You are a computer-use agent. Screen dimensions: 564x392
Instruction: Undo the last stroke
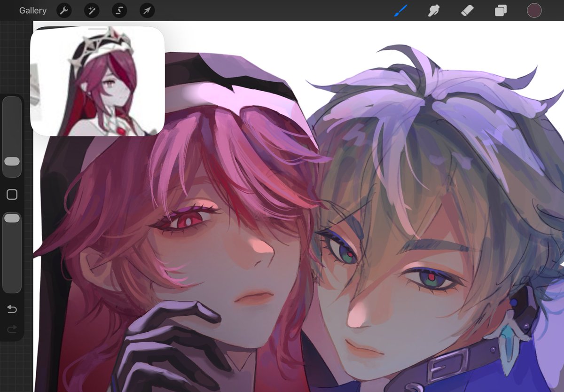[12, 309]
